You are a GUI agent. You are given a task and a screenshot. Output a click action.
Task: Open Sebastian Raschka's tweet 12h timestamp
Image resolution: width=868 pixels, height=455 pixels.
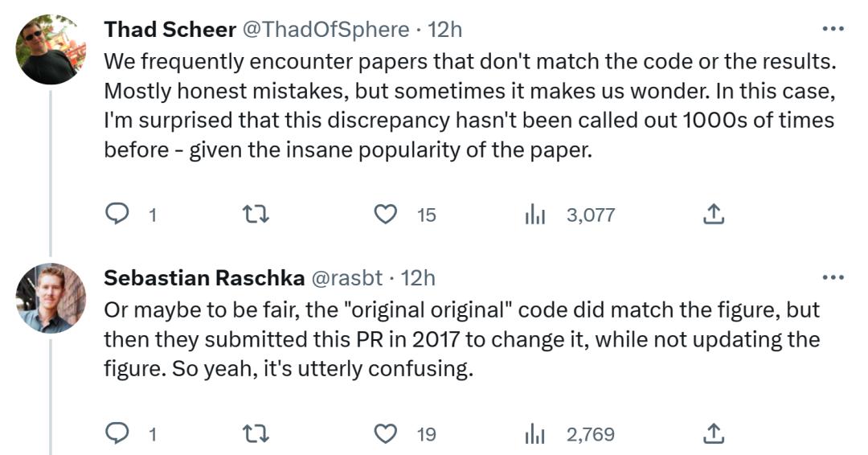coord(418,278)
